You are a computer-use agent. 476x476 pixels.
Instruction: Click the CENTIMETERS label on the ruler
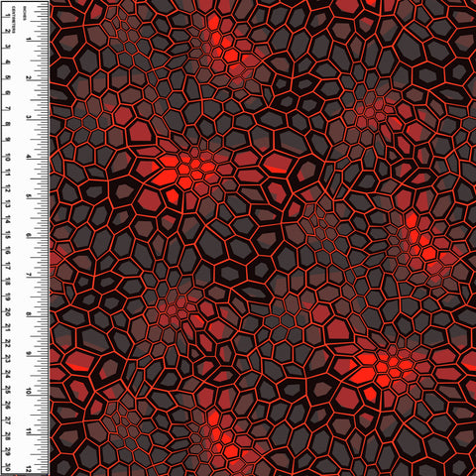point(14,20)
